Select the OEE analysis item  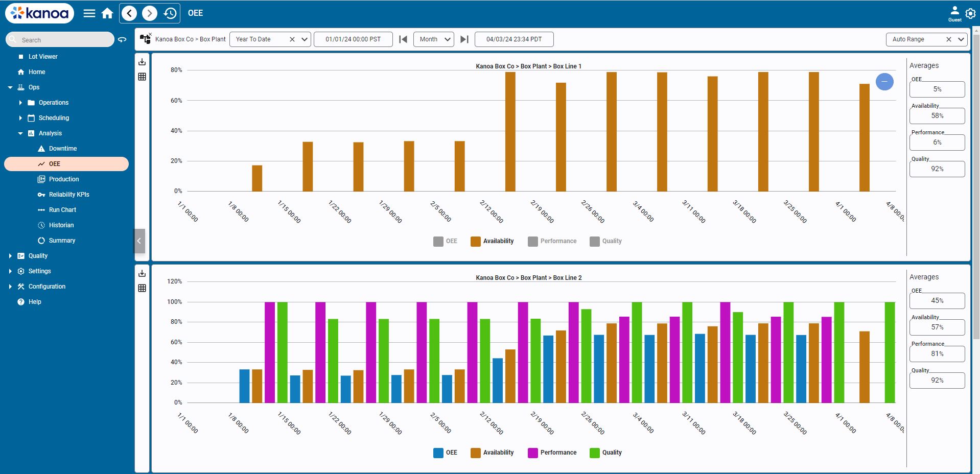tap(66, 164)
